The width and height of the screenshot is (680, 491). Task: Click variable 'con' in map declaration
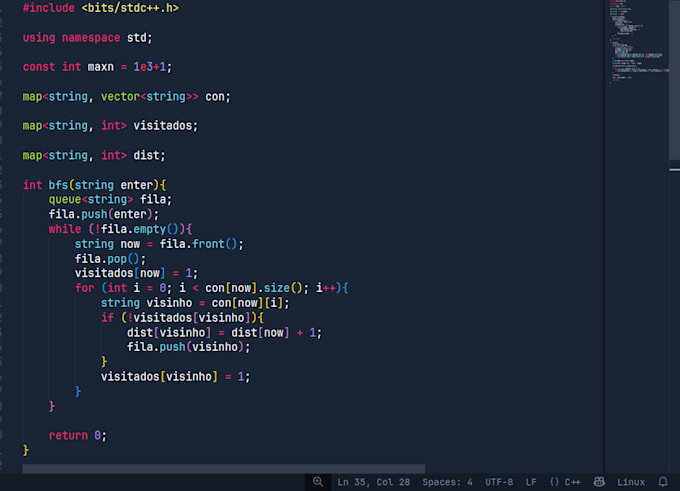[215, 96]
